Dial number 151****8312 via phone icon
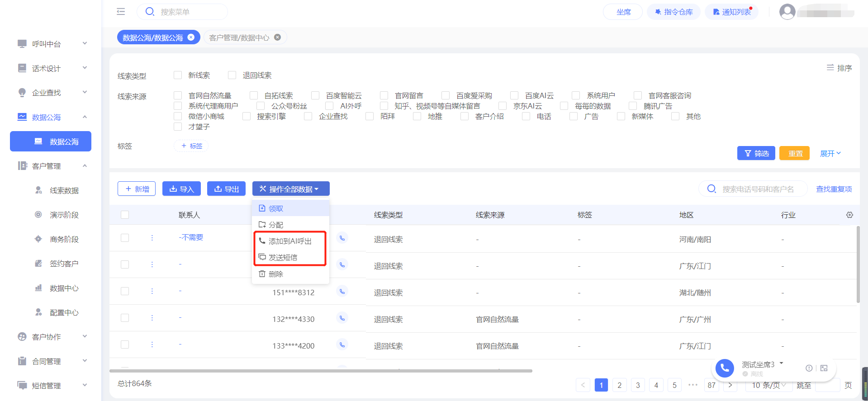This screenshot has width=868, height=401. point(342,292)
